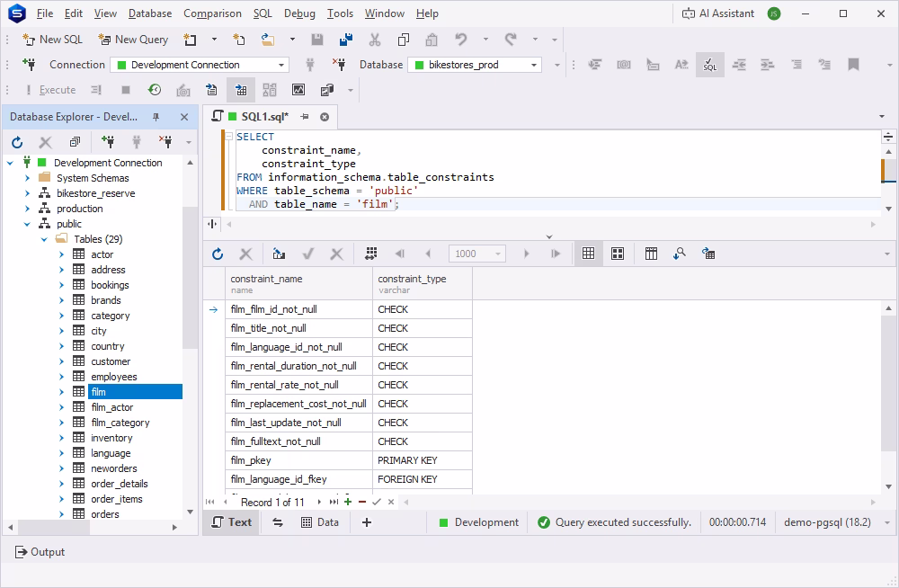The width and height of the screenshot is (899, 588).
Task: Click the find-in-grid magnifier icon
Action: tap(680, 254)
